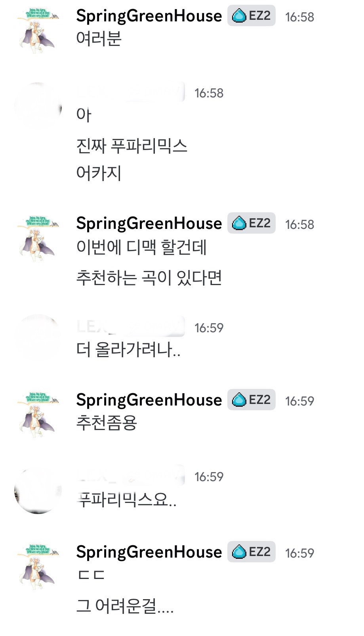This screenshot has height=636, width=364.
Task: Select the message "진짜 푸파리믹스"
Action: [x=131, y=146]
